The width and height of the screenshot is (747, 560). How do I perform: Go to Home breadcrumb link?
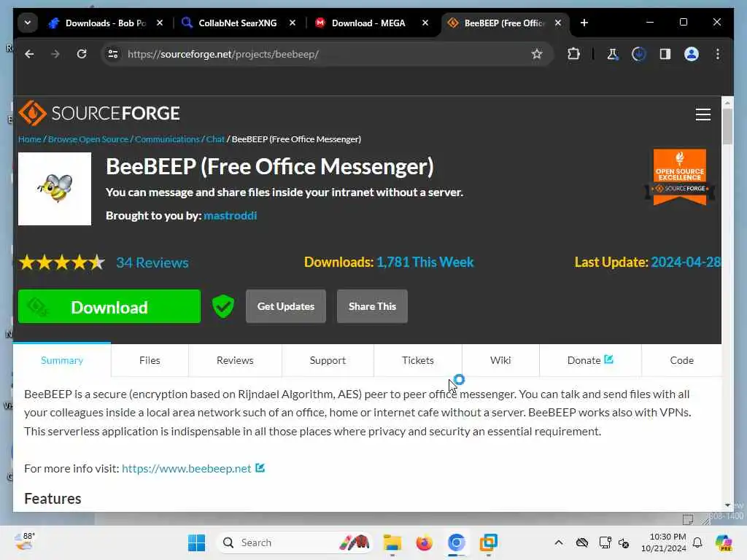(29, 139)
